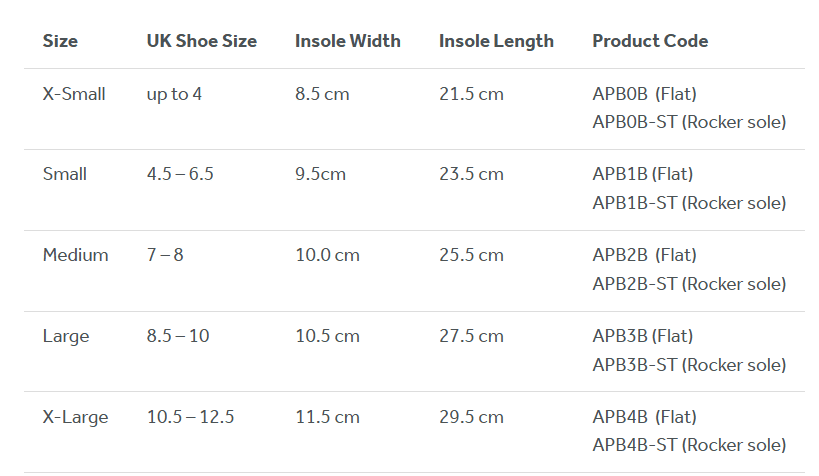Click the 10.5 – 12.5 shoe size cell
Image resolution: width=819 pixels, height=476 pixels.
coord(190,417)
